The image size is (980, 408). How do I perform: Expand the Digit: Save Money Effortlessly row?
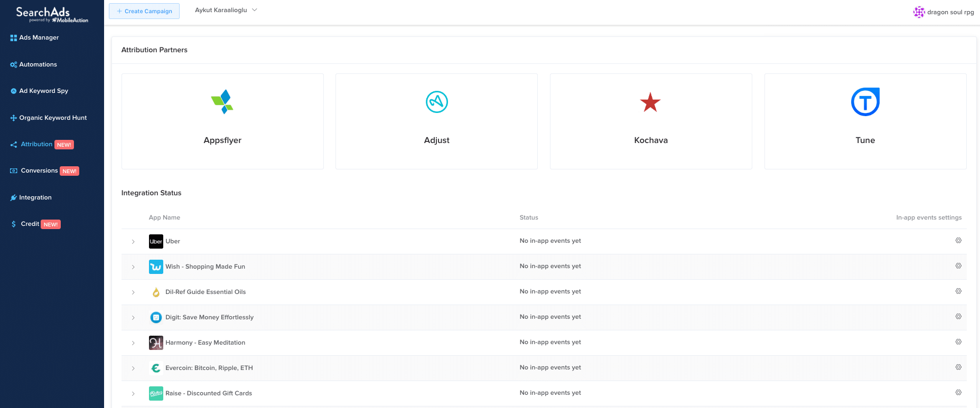tap(133, 318)
